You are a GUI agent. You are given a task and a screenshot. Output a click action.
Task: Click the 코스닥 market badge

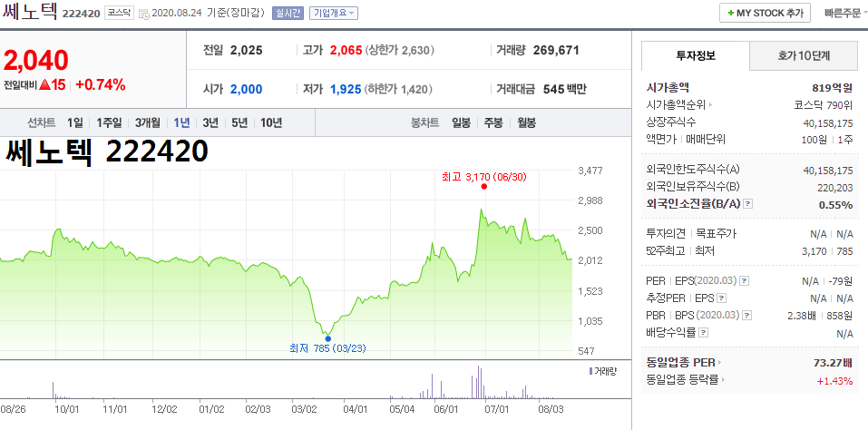click(x=119, y=13)
